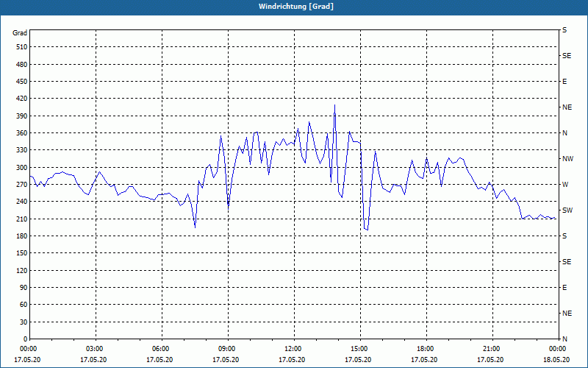
Task: Click the highest peak of the blue line
Action: coord(334,105)
